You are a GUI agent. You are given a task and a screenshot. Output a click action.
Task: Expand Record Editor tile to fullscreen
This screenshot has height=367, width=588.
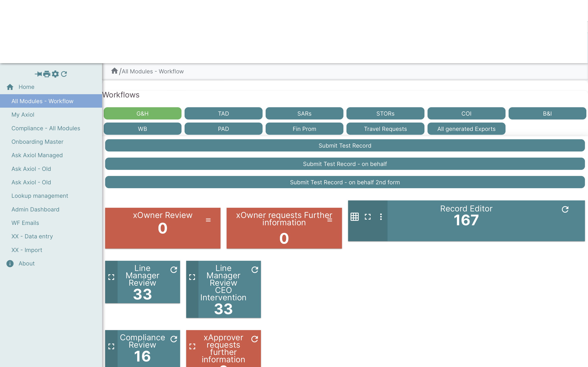(x=368, y=217)
